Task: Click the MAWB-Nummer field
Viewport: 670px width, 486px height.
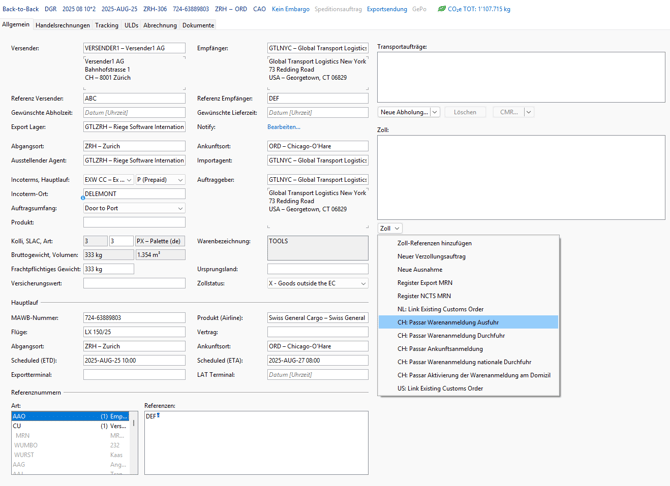Action: [134, 318]
